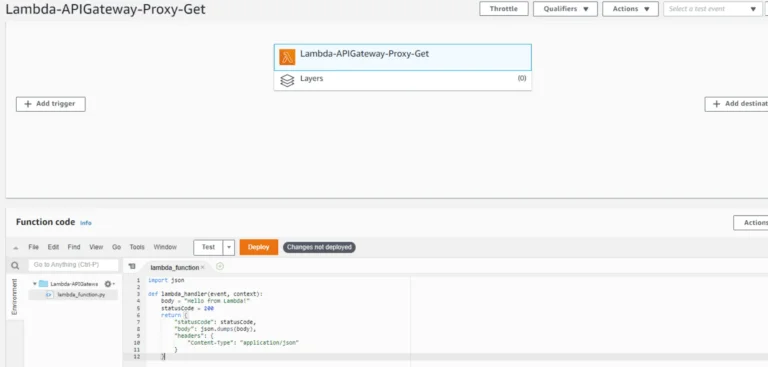
Task: Click the Changes not deployed badge
Action: click(319, 247)
